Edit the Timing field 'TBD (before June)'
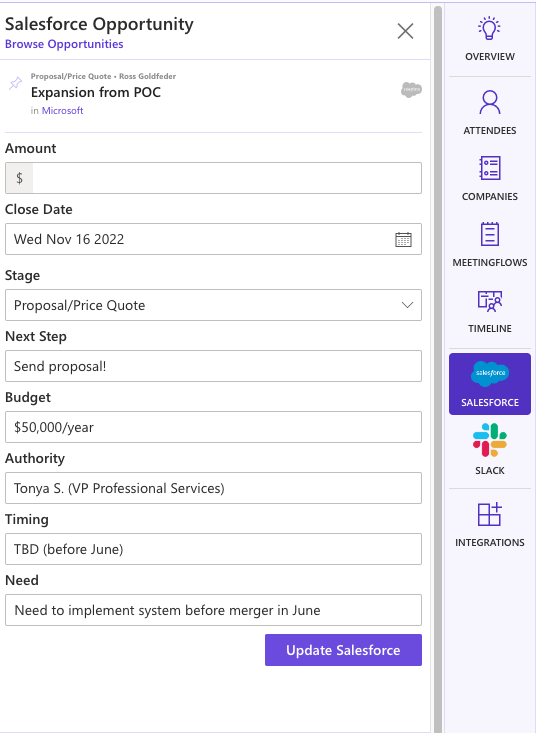536x733 pixels. tap(213, 549)
